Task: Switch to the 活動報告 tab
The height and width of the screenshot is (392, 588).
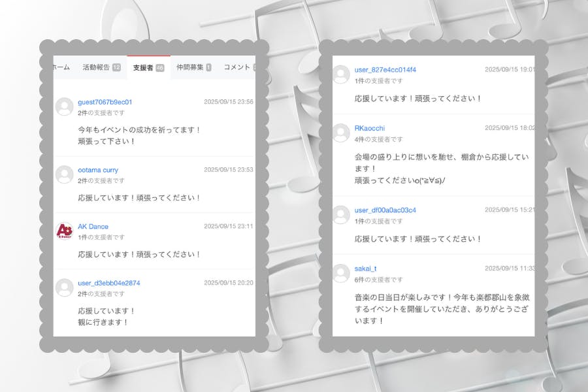Action: click(x=96, y=67)
